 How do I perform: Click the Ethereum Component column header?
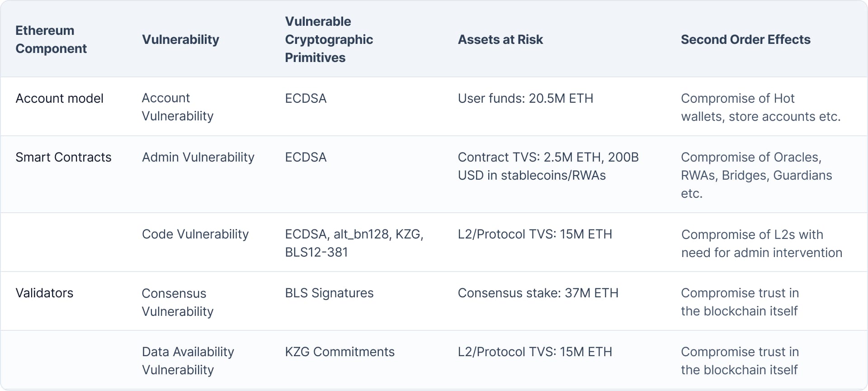(51, 39)
